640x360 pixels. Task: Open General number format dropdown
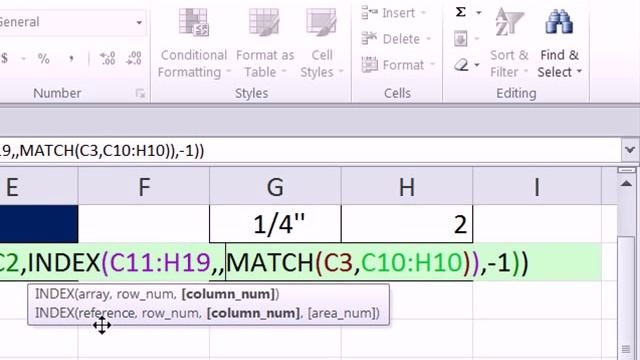139,22
